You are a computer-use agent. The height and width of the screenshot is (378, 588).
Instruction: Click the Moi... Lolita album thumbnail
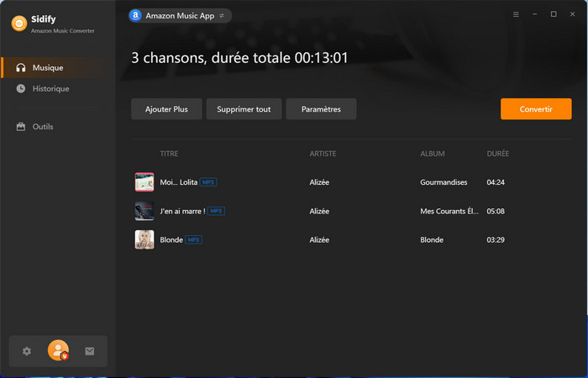(x=144, y=182)
